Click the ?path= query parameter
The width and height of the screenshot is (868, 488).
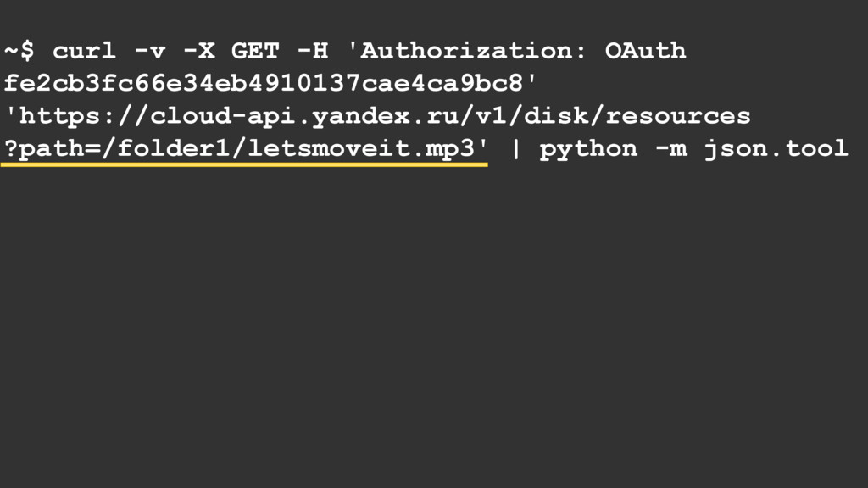[52, 148]
